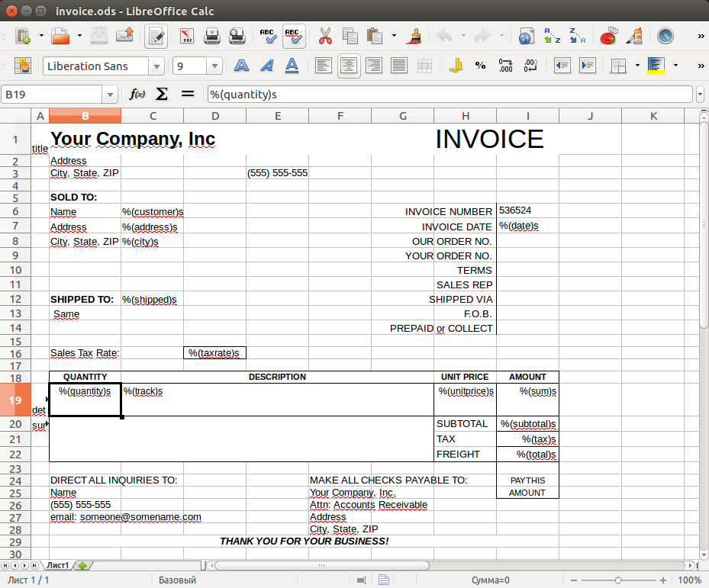Click the equals Function button
The height and width of the screenshot is (588, 709).
point(187,94)
